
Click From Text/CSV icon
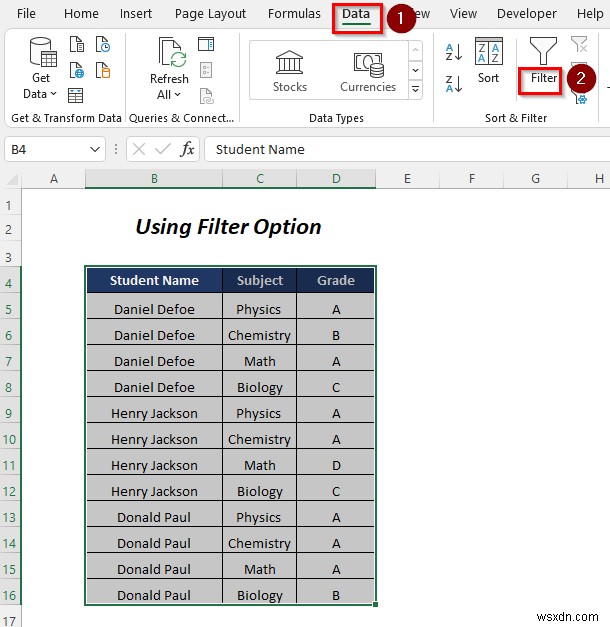click(77, 44)
